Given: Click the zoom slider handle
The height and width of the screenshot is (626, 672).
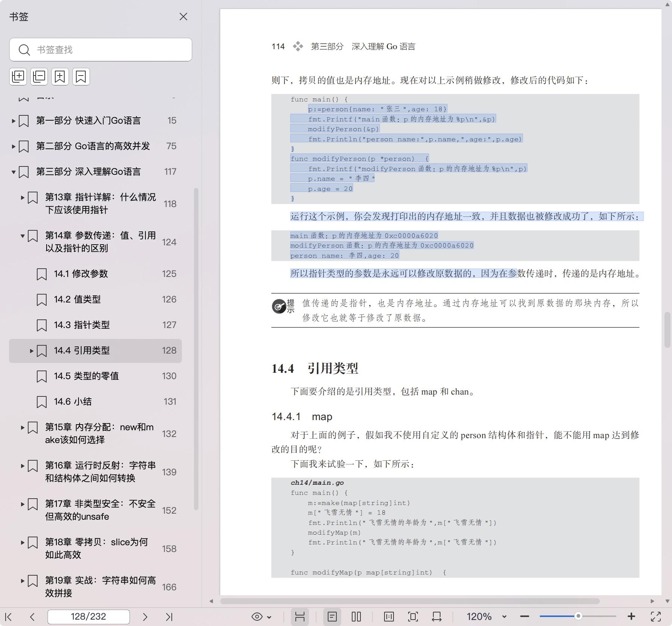Looking at the screenshot, I should 578,617.
